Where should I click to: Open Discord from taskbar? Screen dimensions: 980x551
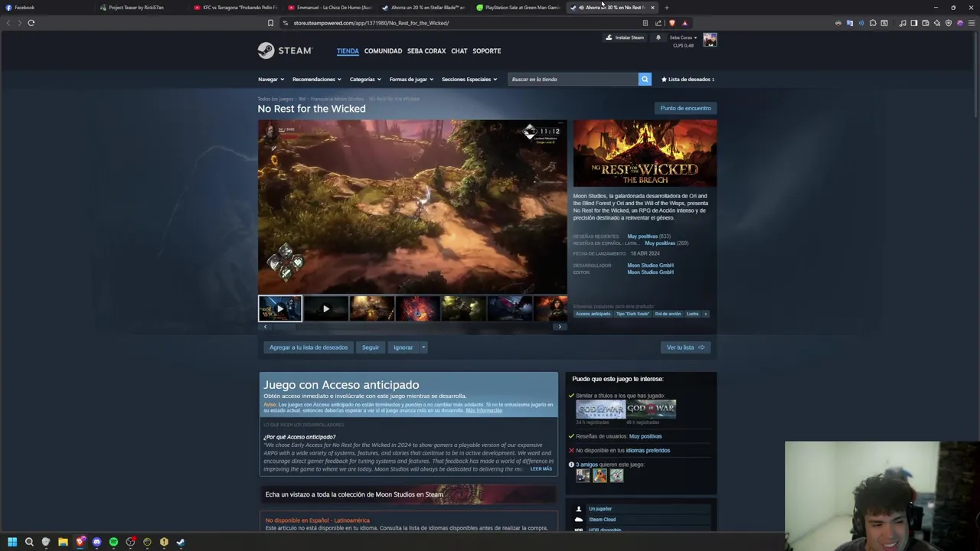click(96, 542)
